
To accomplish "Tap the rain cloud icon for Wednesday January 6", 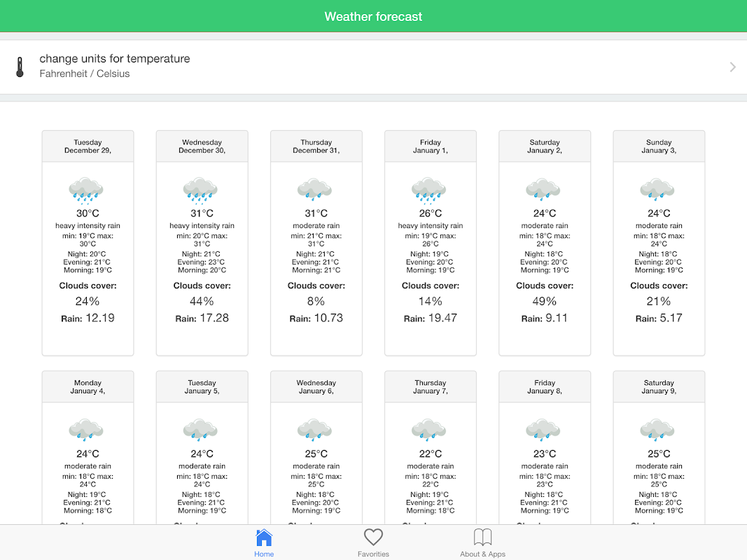I will click(x=315, y=430).
